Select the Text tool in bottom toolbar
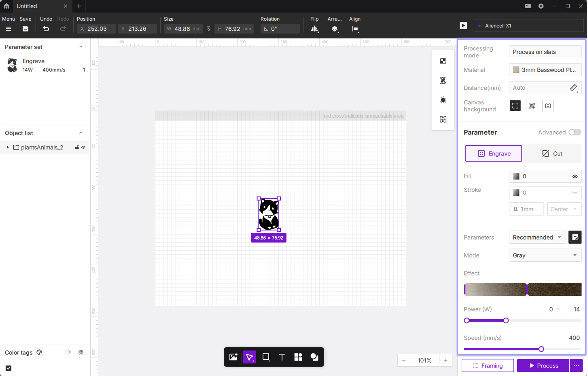The image size is (588, 376). (282, 357)
